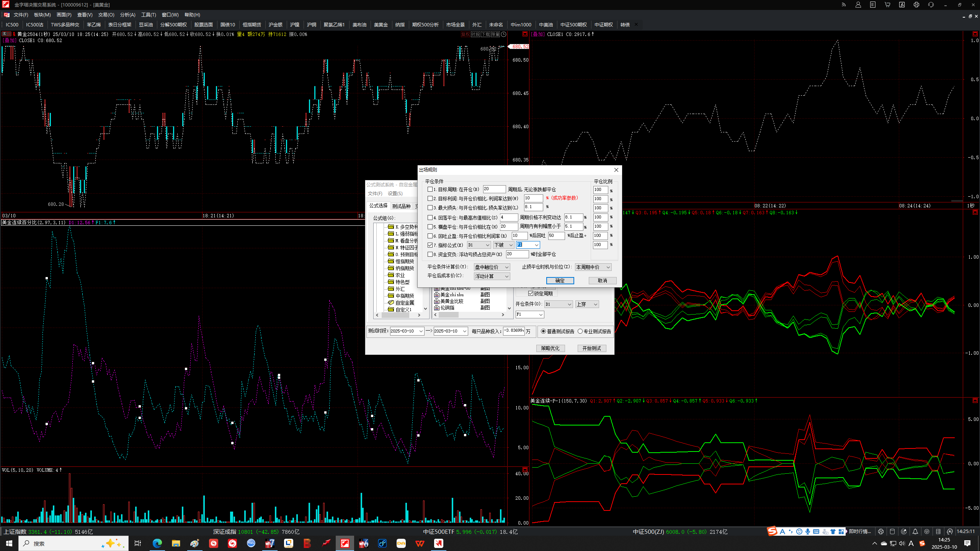Open the user account icon
Viewport: 980px width, 551px height.
click(x=858, y=5)
